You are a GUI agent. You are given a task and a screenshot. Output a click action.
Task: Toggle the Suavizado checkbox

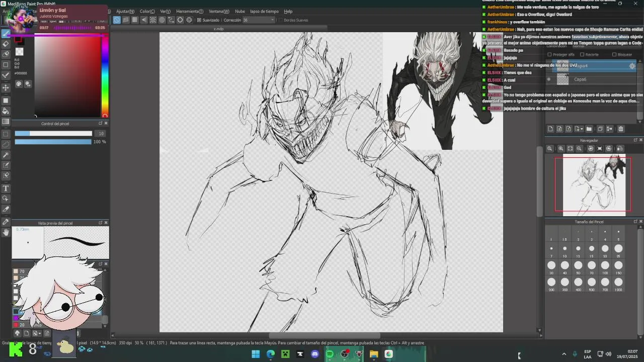pos(199,20)
